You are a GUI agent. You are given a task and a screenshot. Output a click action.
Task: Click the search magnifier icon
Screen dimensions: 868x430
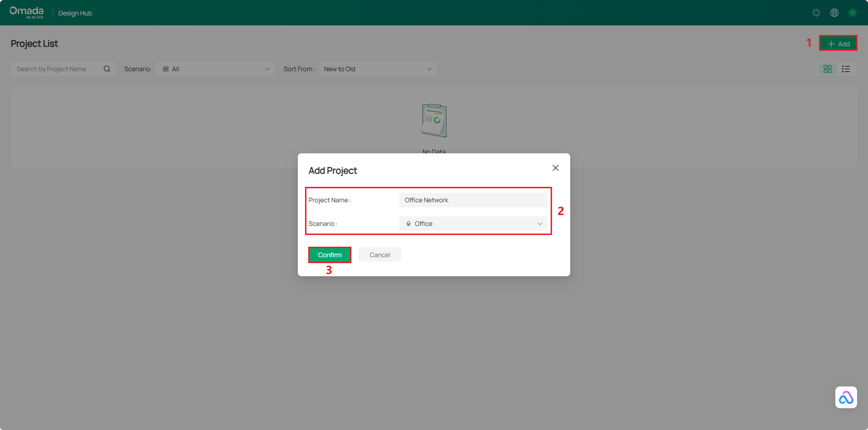click(x=107, y=69)
